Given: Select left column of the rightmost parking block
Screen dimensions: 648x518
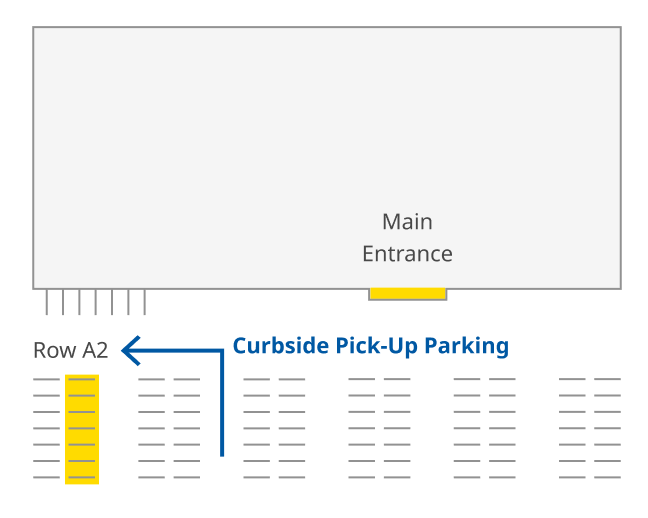Looking at the screenshot, I should pos(572,429).
